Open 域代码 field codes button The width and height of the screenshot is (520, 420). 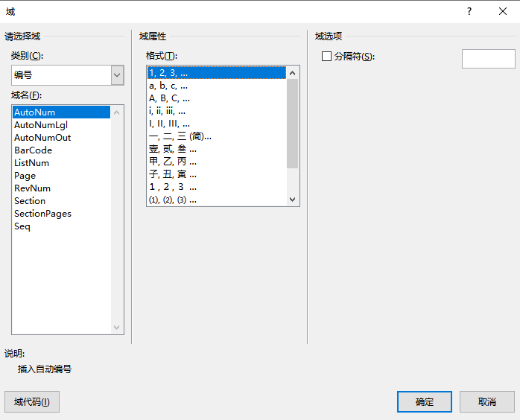32,402
